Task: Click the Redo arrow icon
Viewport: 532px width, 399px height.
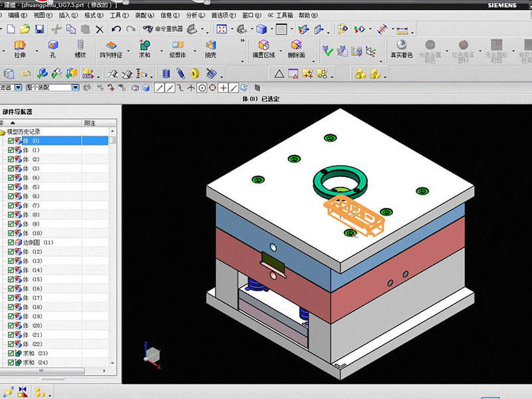Action: point(130,29)
